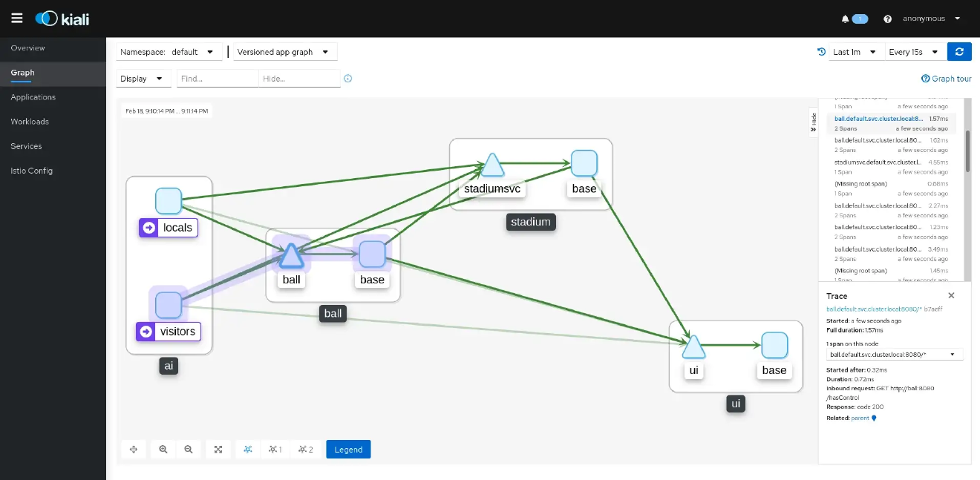Open the Every 15s refresh interval dropdown
Viewport: 980px width, 480px height.
[x=915, y=51]
